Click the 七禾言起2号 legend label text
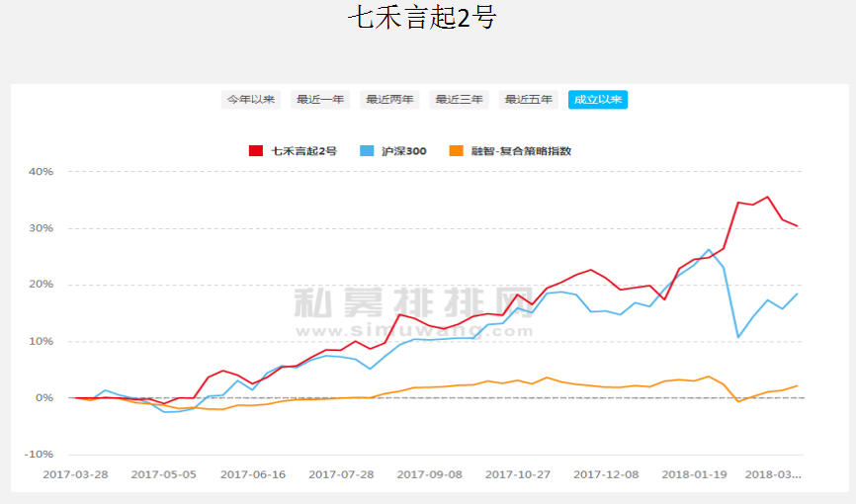The width and height of the screenshot is (856, 504). 303,151
